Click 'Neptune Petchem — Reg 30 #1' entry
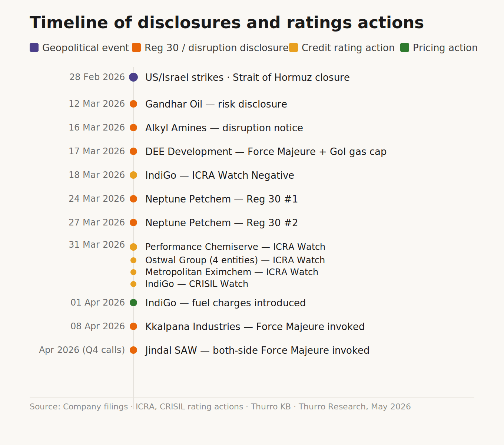 222,199
